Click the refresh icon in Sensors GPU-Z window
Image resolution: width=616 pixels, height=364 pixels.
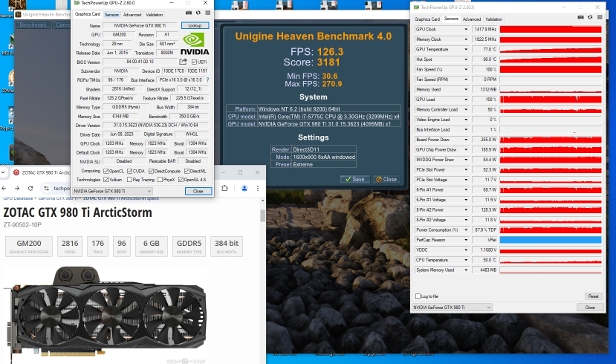[590, 17]
